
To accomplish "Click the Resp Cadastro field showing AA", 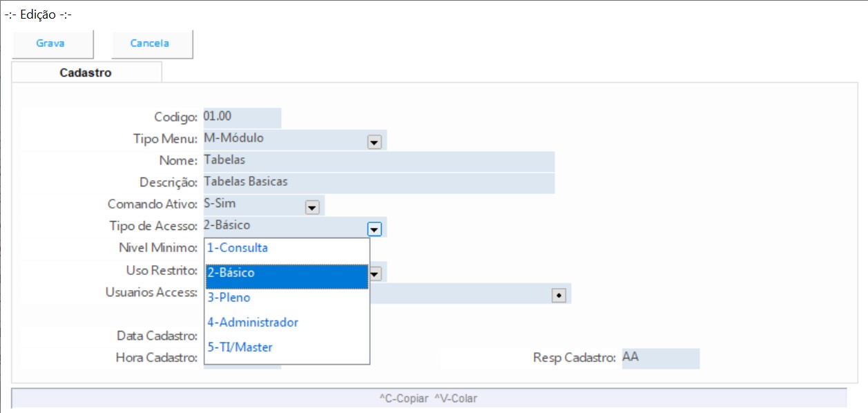I will (x=659, y=358).
